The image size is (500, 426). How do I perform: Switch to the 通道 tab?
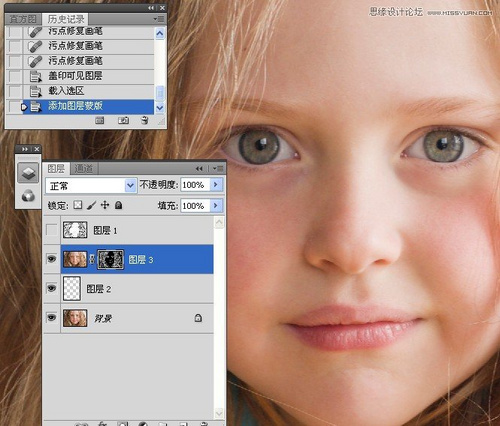83,169
